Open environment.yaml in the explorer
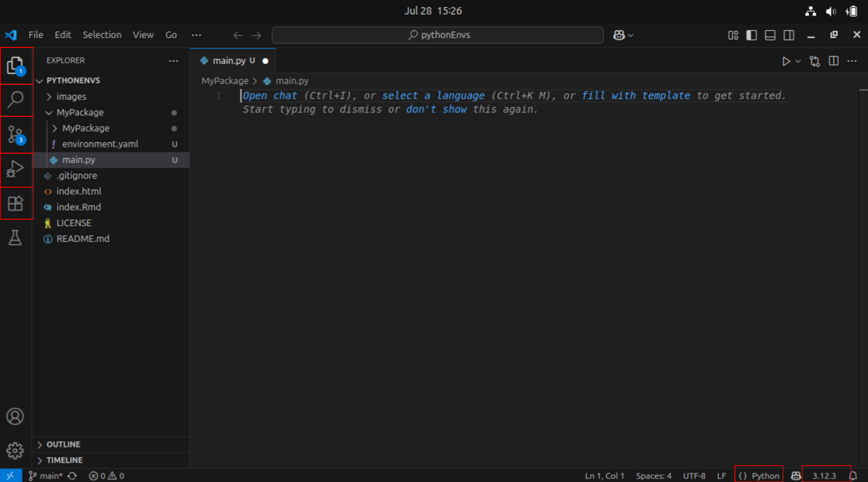Image resolution: width=868 pixels, height=482 pixels. (111, 144)
